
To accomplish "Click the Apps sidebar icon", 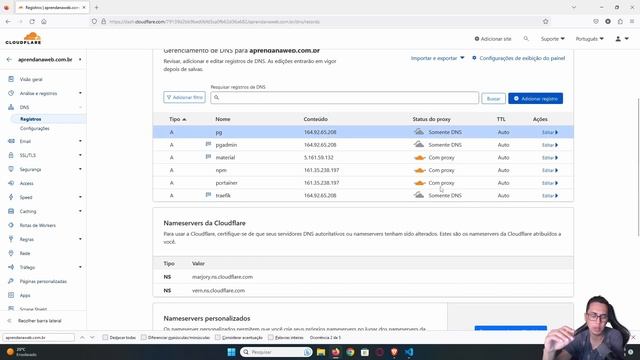I will (11, 295).
